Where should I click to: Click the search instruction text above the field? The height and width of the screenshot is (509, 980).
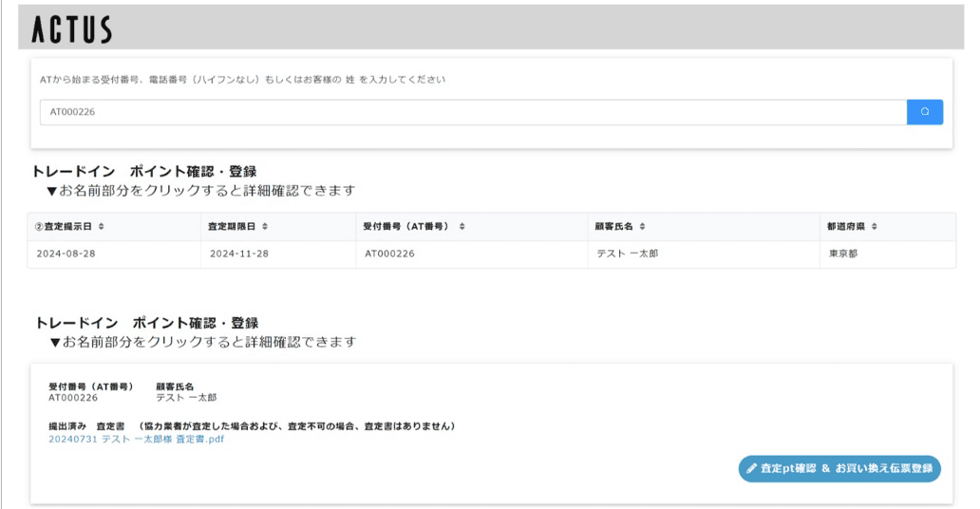tap(242, 80)
